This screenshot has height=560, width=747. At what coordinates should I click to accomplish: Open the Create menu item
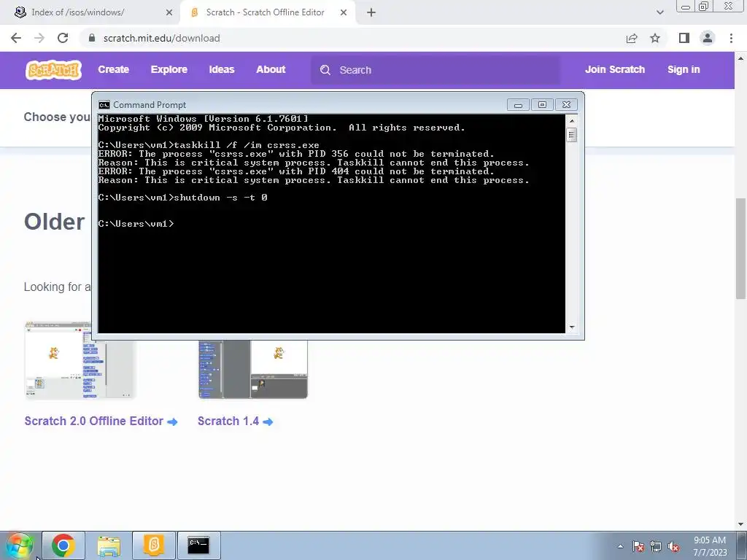coord(113,69)
